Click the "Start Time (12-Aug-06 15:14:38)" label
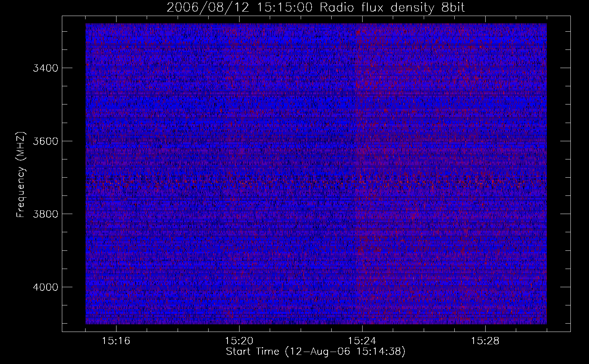589x364 pixels. 316,352
